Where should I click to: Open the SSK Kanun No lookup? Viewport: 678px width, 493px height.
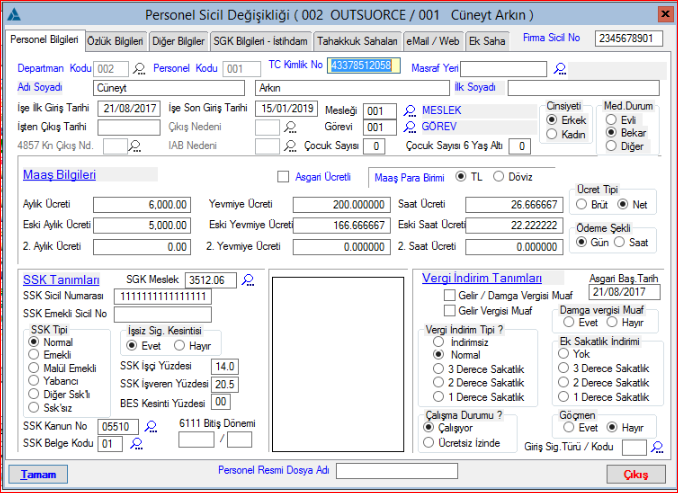[150, 427]
